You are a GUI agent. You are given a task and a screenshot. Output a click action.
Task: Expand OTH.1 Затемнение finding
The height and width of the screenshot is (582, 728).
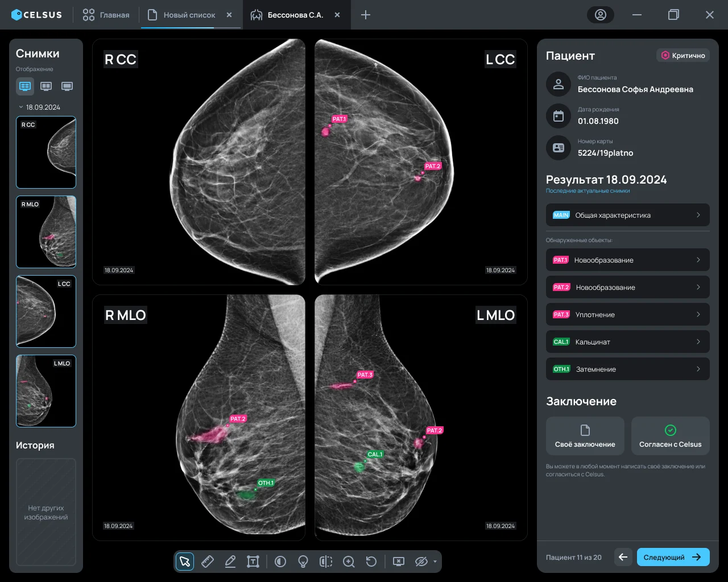(628, 369)
